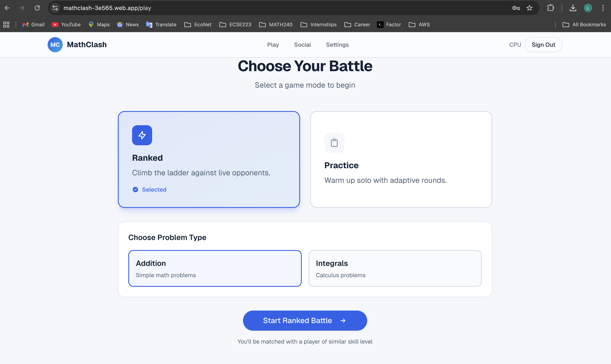This screenshot has height=364, width=611.
Task: Open the MATH240 bookmarks folder
Action: [276, 25]
